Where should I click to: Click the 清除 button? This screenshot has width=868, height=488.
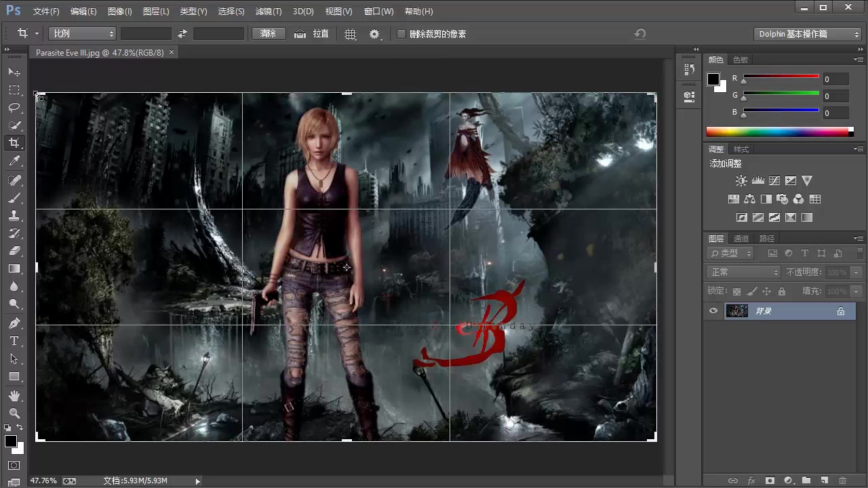point(269,34)
